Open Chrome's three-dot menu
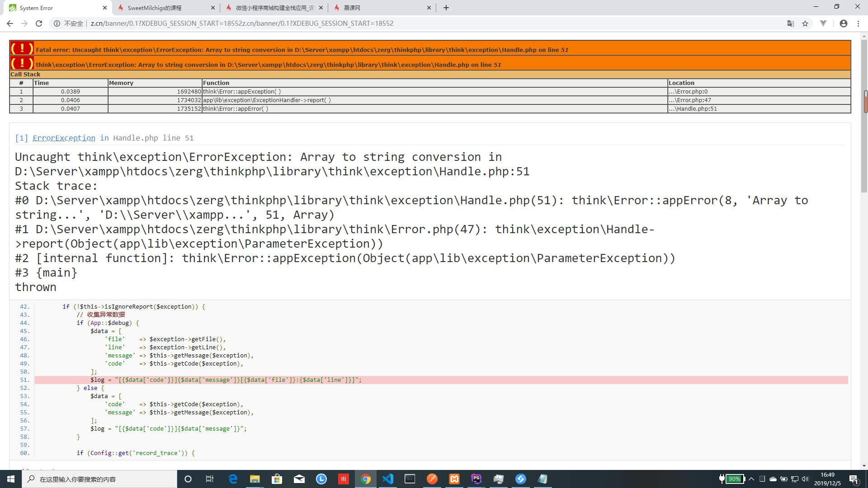The width and height of the screenshot is (868, 488). tap(858, 23)
